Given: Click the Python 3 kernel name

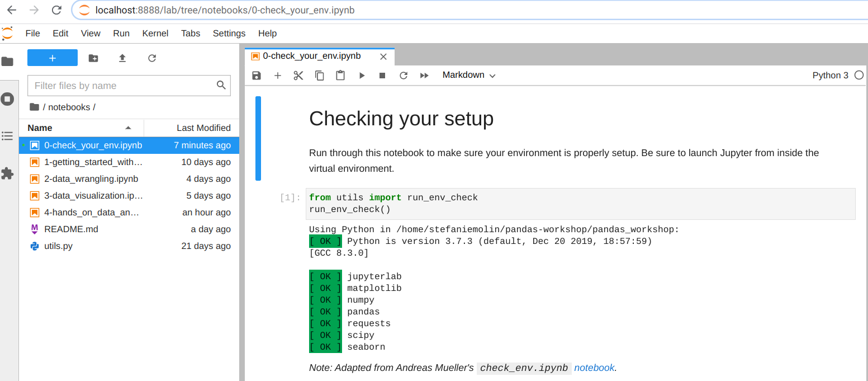Looking at the screenshot, I should (x=830, y=76).
